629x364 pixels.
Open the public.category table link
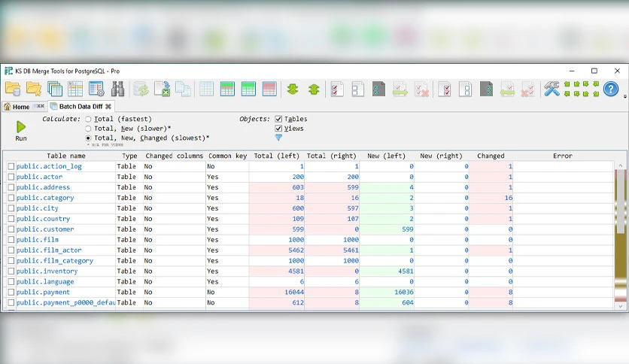point(45,198)
